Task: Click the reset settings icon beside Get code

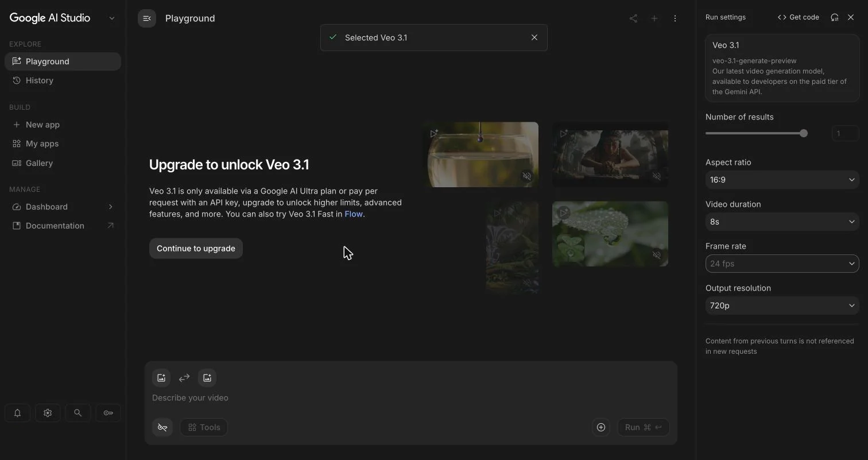Action: click(x=835, y=17)
